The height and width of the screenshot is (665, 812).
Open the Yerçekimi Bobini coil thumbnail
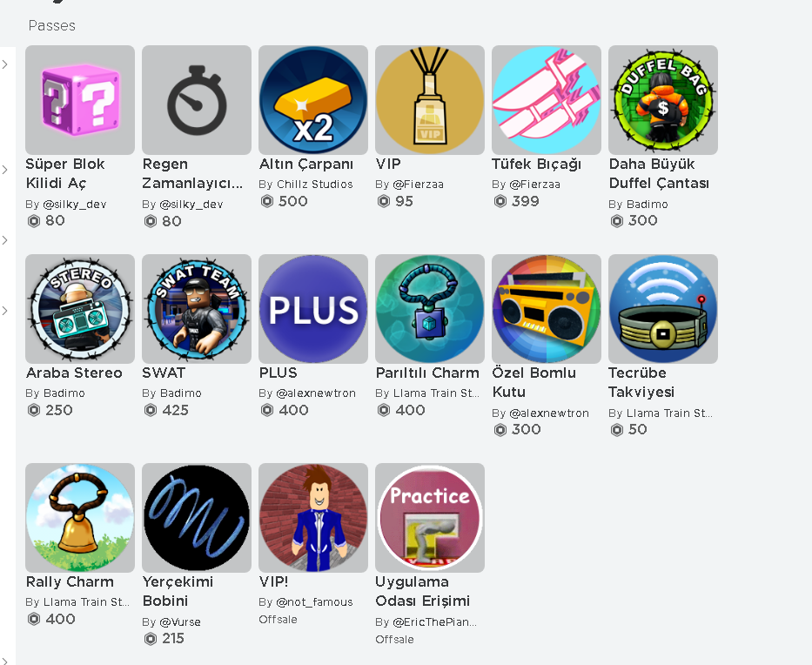197,518
